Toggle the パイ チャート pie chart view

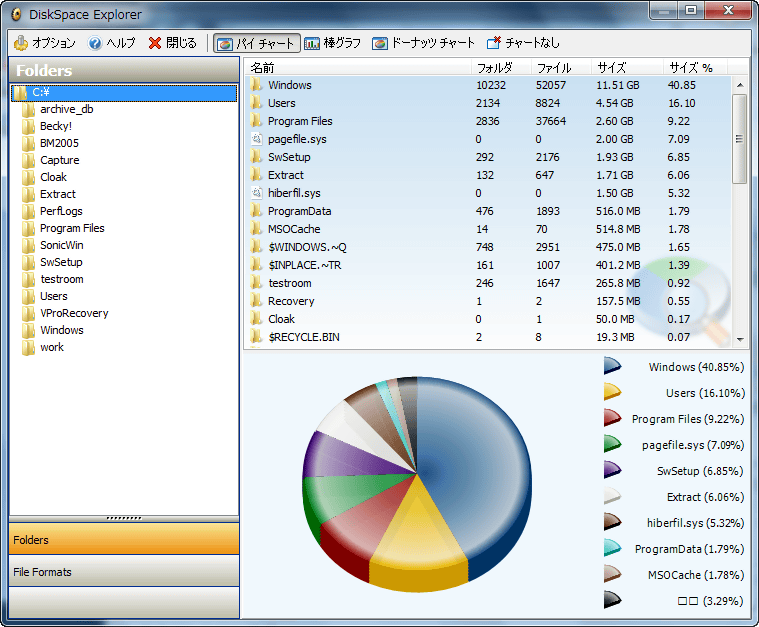tap(256, 44)
